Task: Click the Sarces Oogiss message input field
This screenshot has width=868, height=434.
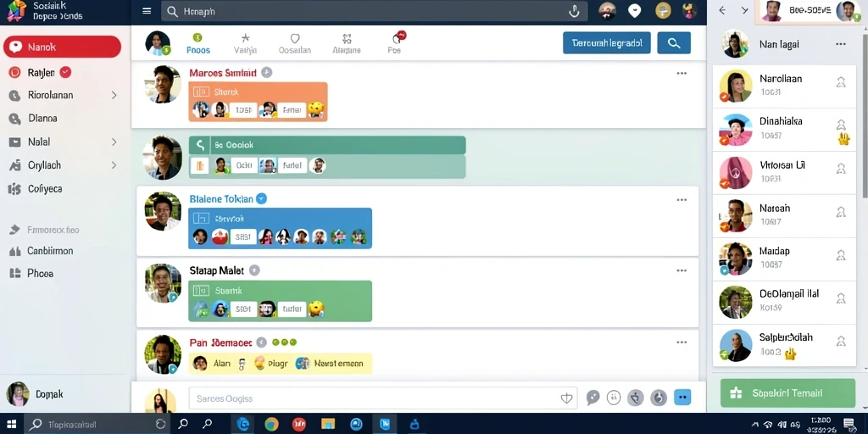Action: 382,398
